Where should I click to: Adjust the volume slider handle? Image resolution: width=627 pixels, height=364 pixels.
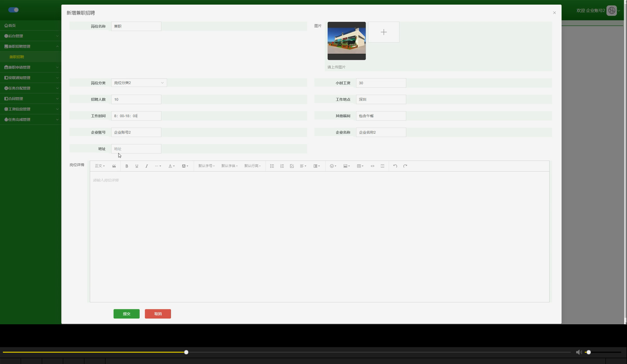589,352
